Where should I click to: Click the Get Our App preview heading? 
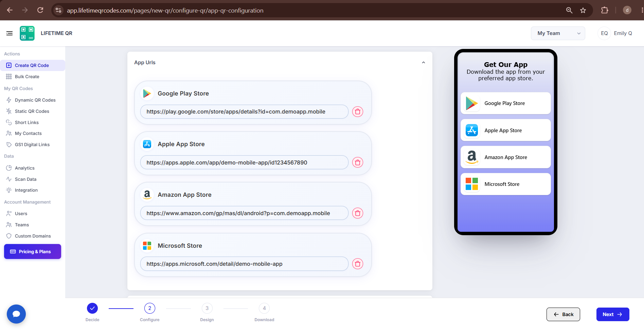coord(505,65)
